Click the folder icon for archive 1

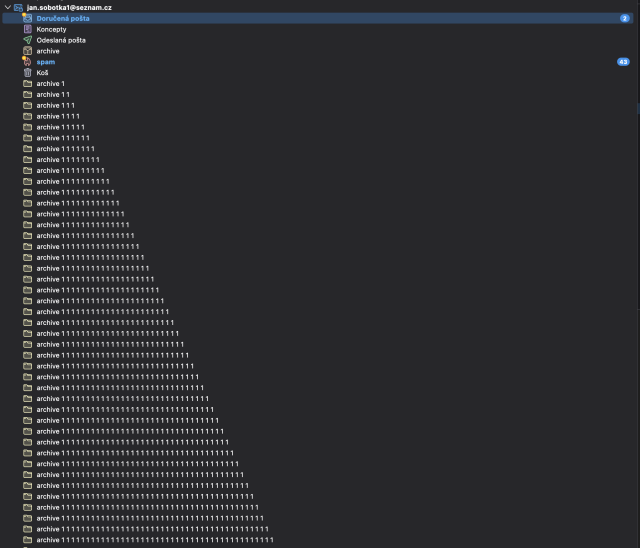[x=28, y=84]
